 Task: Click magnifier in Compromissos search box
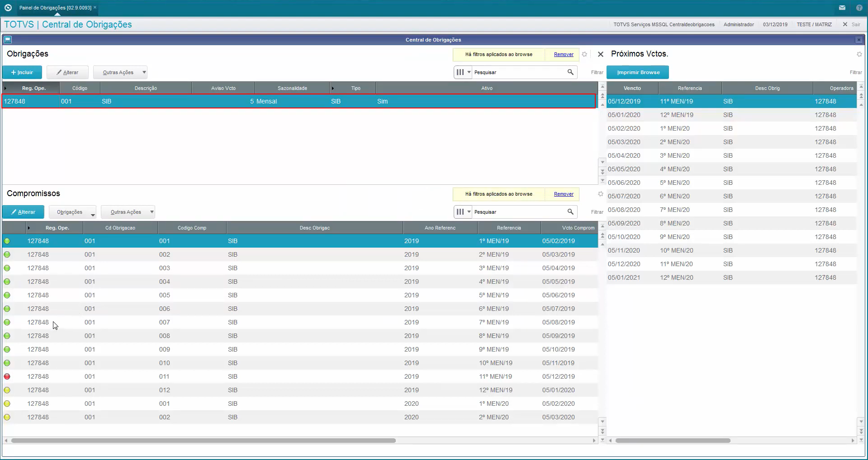tap(570, 212)
